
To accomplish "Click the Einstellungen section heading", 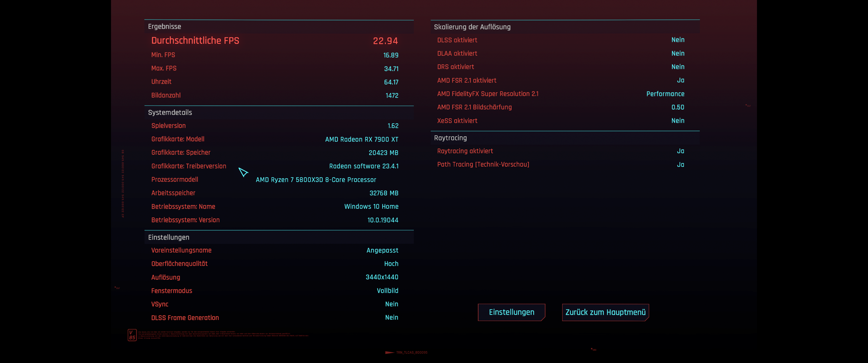I will [169, 237].
